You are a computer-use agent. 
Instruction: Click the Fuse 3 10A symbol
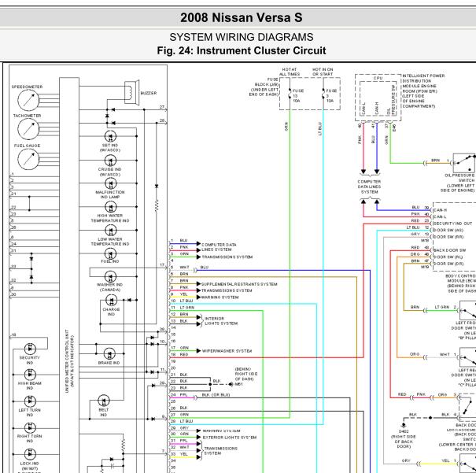click(x=323, y=94)
